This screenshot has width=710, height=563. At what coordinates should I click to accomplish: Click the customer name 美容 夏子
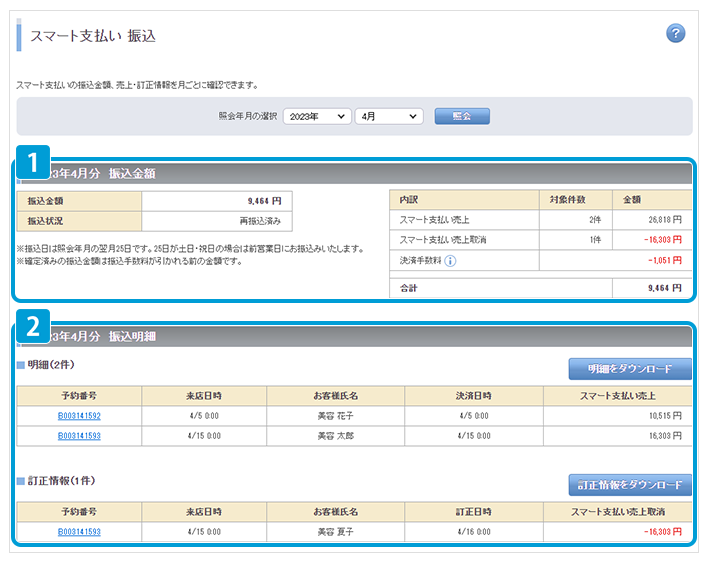coord(337,532)
